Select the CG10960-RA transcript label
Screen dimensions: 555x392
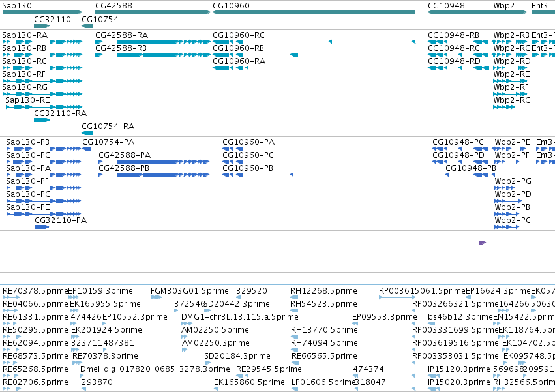(239, 61)
